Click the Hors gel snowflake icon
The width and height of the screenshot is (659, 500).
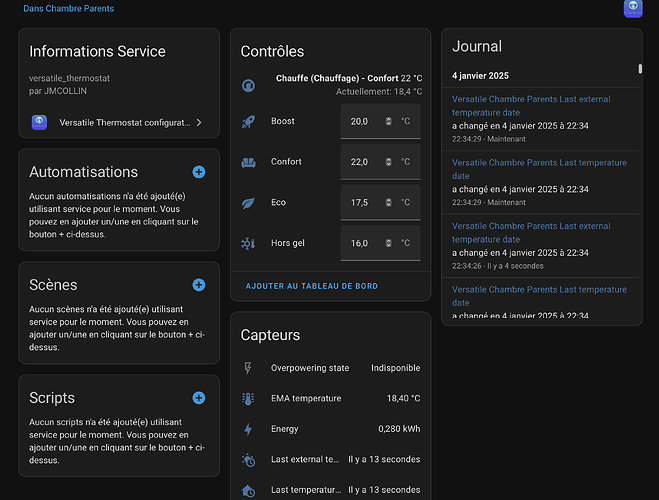248,243
